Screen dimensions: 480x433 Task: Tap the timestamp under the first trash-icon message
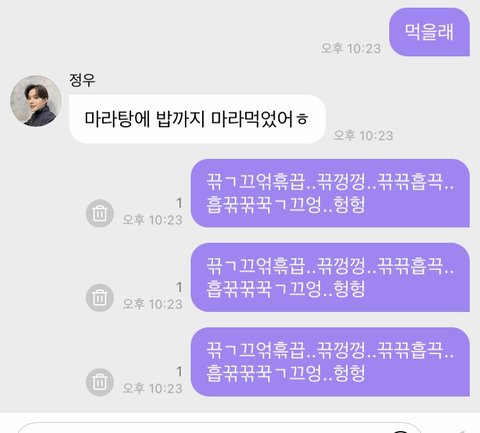click(x=153, y=220)
